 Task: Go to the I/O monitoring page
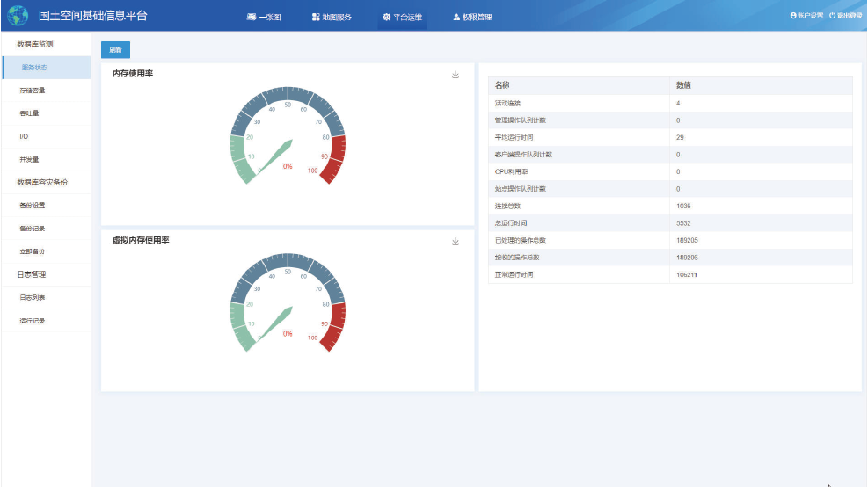click(24, 136)
